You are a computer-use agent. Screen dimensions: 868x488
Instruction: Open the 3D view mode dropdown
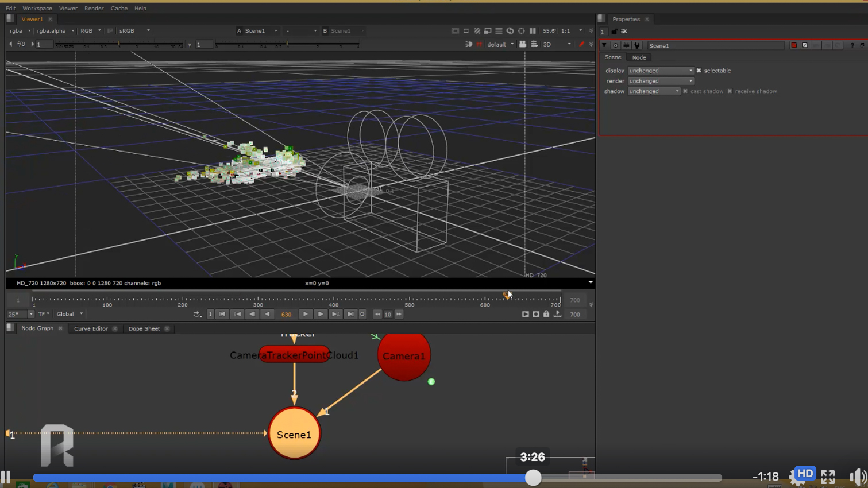pos(557,44)
